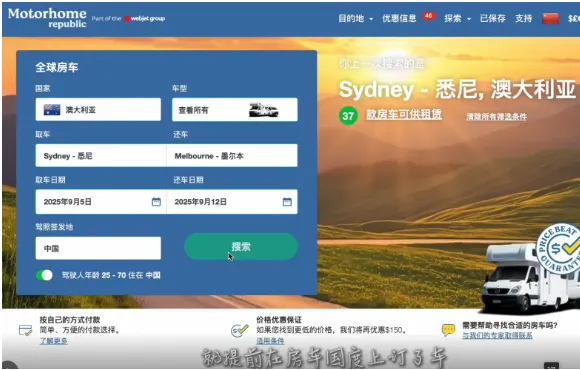Click the return date field 2025年9月12日
This screenshot has width=580, height=370.
click(x=232, y=202)
